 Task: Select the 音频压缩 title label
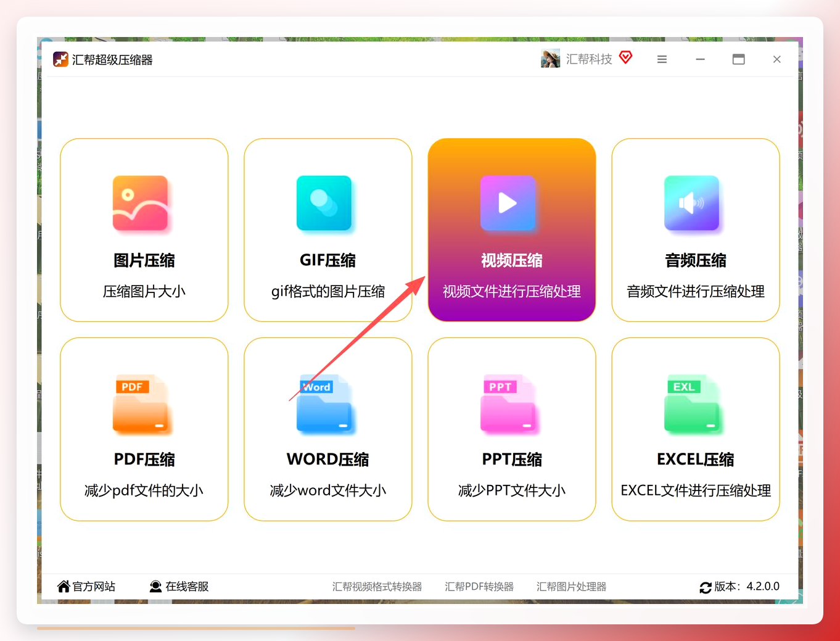696,260
